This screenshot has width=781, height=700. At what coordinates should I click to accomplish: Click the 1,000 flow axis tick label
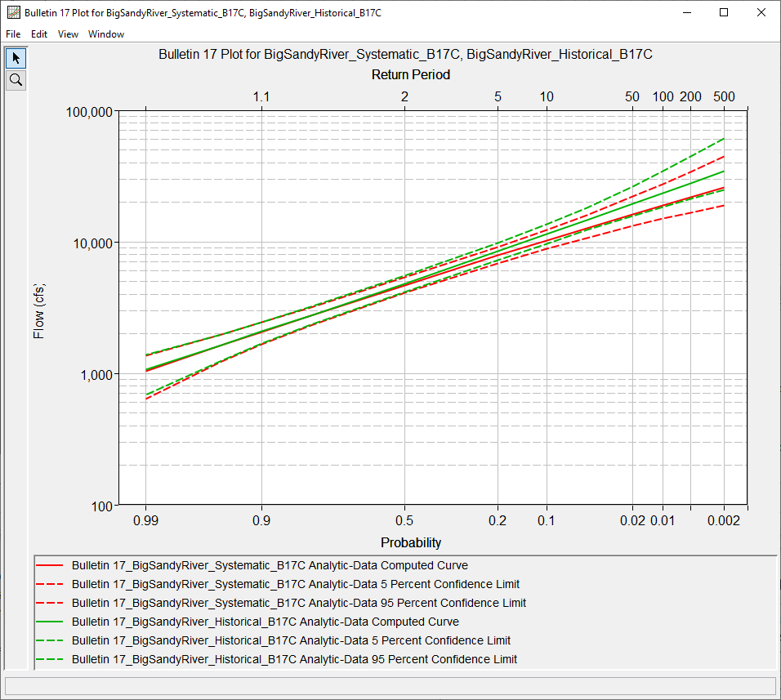[96, 375]
